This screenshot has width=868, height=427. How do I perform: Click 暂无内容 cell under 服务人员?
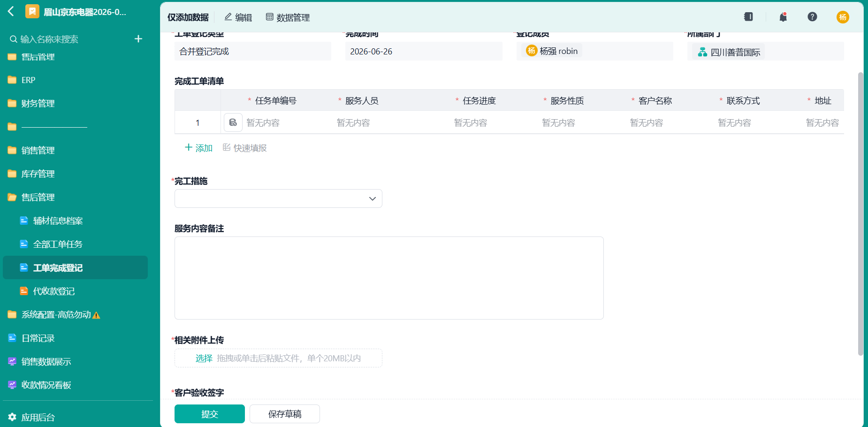tap(353, 122)
